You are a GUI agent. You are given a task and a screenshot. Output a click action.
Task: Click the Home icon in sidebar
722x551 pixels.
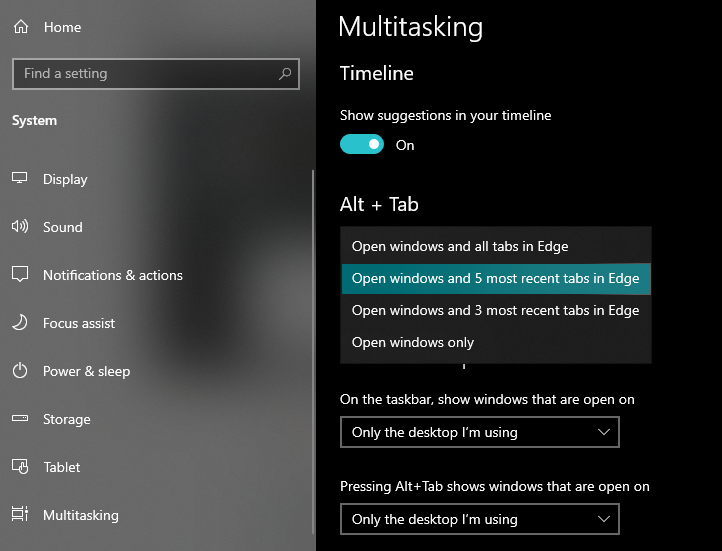[x=21, y=27]
